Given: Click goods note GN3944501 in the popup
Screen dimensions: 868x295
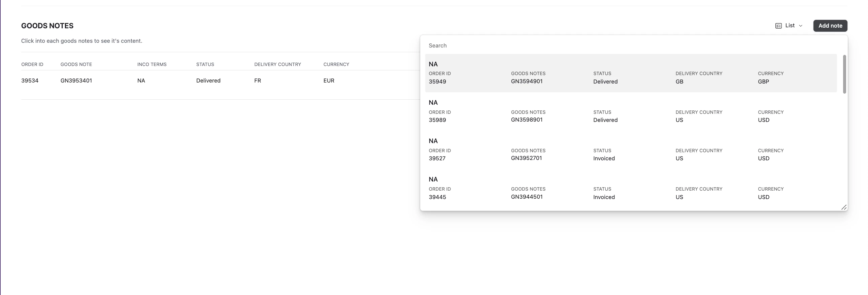Looking at the screenshot, I should tap(527, 197).
